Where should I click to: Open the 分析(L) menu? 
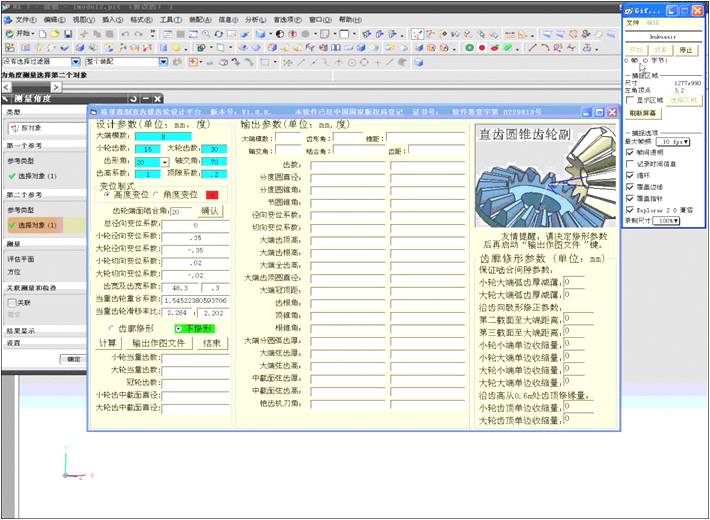pyautogui.click(x=255, y=19)
